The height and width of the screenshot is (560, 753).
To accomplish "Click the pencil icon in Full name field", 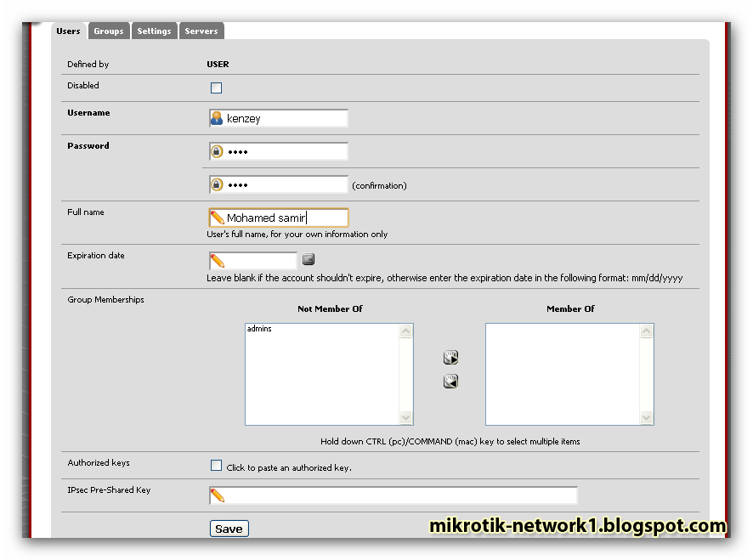I will 218,218.
